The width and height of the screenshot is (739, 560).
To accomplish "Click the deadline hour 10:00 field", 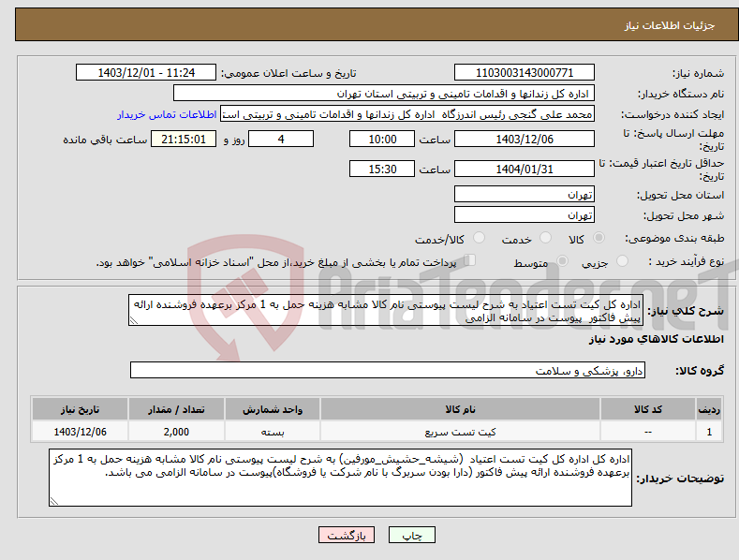I will pos(382,139).
